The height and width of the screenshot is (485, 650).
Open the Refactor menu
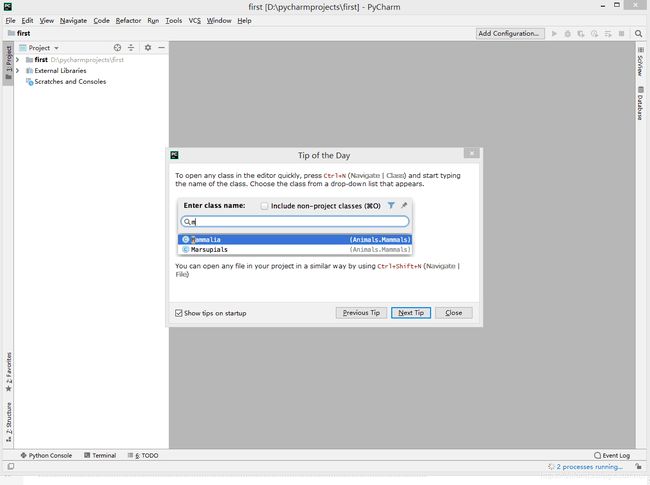(129, 20)
